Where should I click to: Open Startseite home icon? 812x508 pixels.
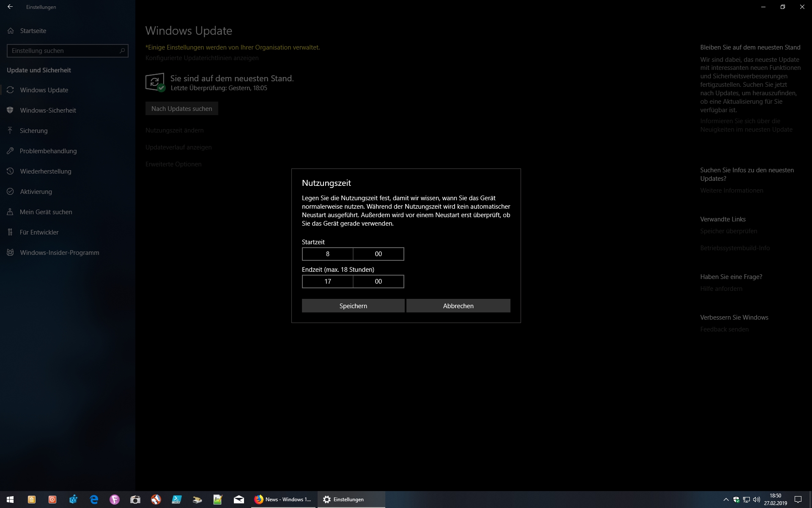click(11, 31)
